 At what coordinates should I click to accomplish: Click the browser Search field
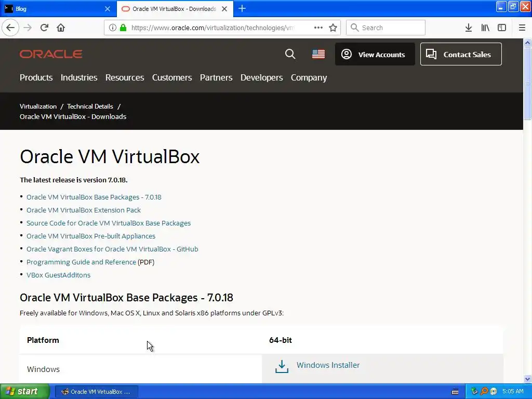385,28
